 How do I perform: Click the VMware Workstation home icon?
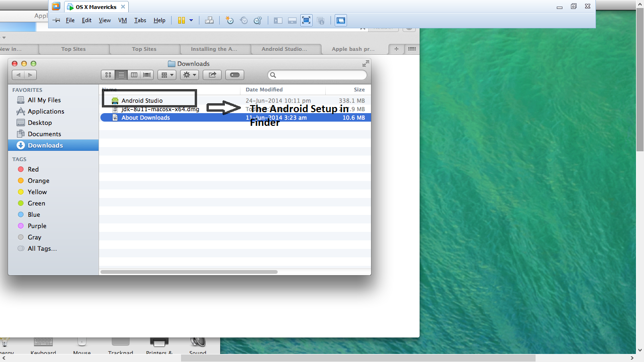[x=56, y=6]
